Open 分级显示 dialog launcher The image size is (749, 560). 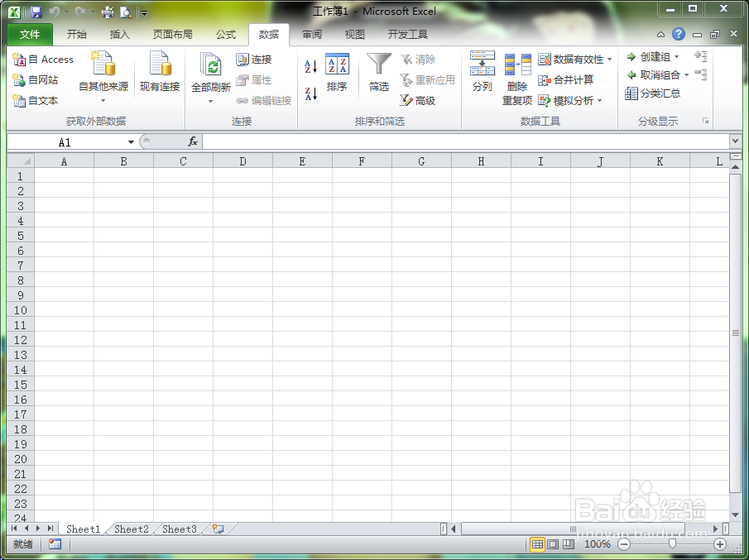705,122
